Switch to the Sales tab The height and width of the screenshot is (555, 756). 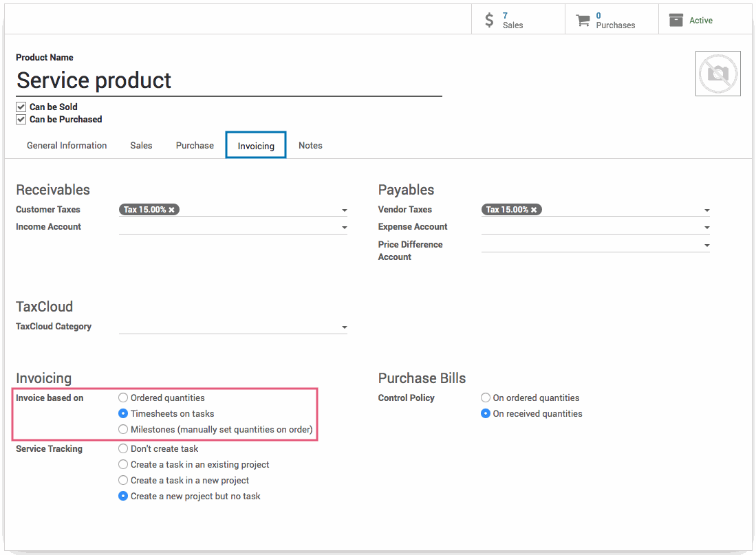[141, 146]
